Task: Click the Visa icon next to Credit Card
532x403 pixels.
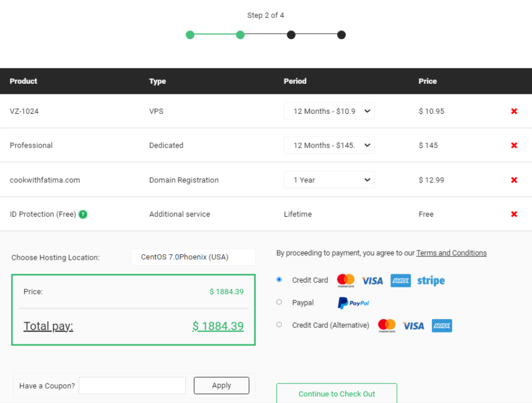Action: pyautogui.click(x=372, y=280)
